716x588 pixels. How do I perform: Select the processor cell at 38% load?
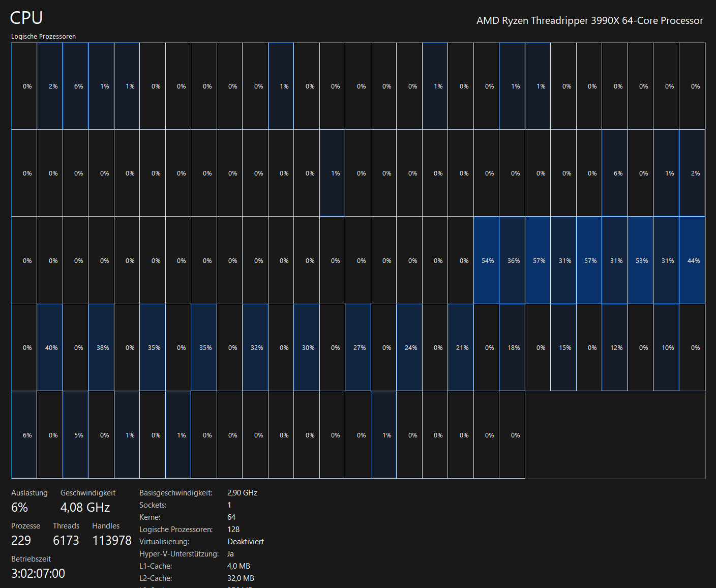[x=102, y=348]
